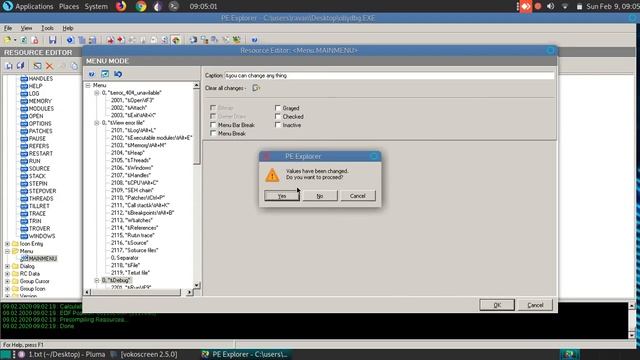
Task: Enable the Inactive checkbox
Action: pyautogui.click(x=278, y=125)
